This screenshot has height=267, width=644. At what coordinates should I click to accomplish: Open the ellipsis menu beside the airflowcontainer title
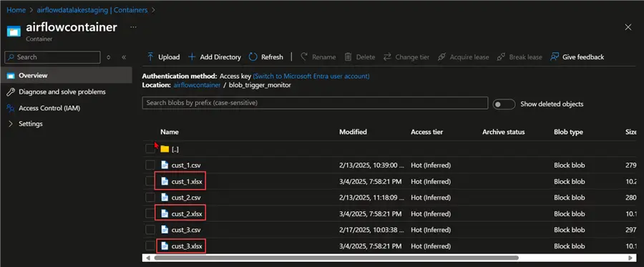point(133,27)
